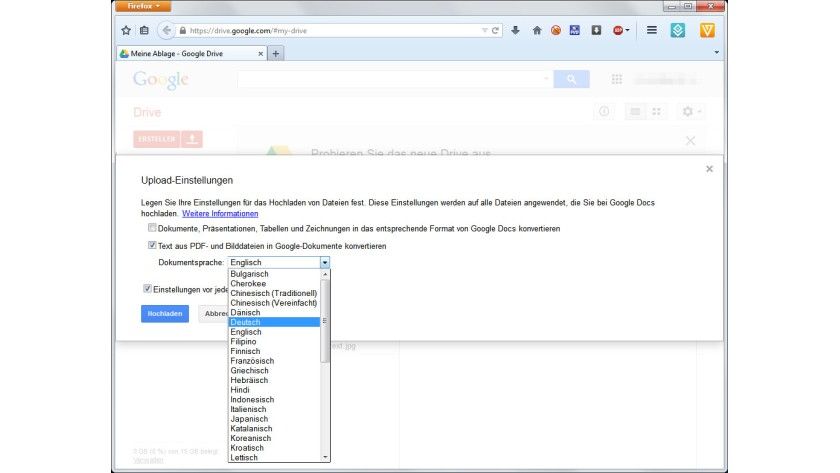Pick Italienisch in the language list
Image resolution: width=840 pixels, height=473 pixels.
coord(275,409)
